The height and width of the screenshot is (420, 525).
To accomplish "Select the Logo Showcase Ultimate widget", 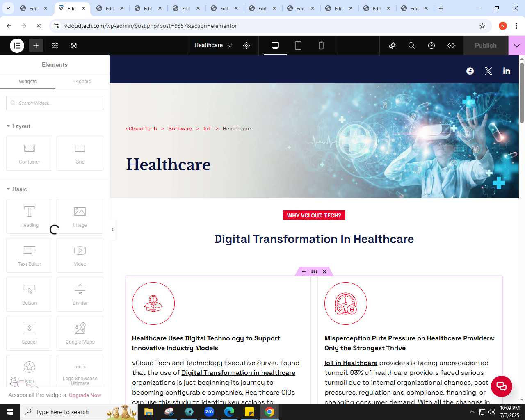I will [x=80, y=371].
